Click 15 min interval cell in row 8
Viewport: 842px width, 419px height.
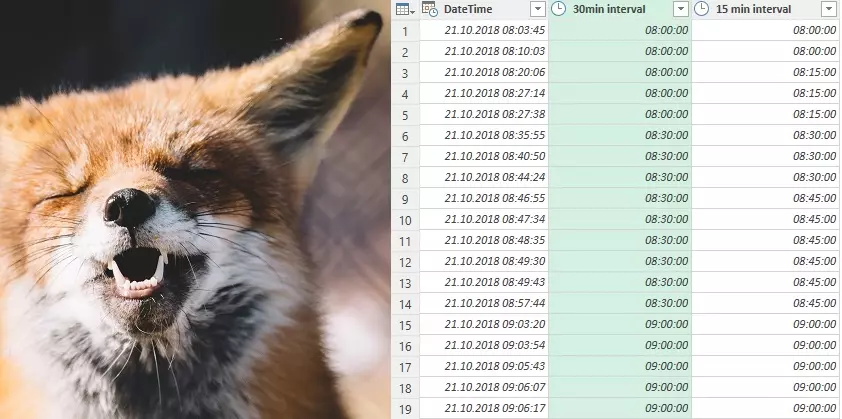tap(766, 177)
